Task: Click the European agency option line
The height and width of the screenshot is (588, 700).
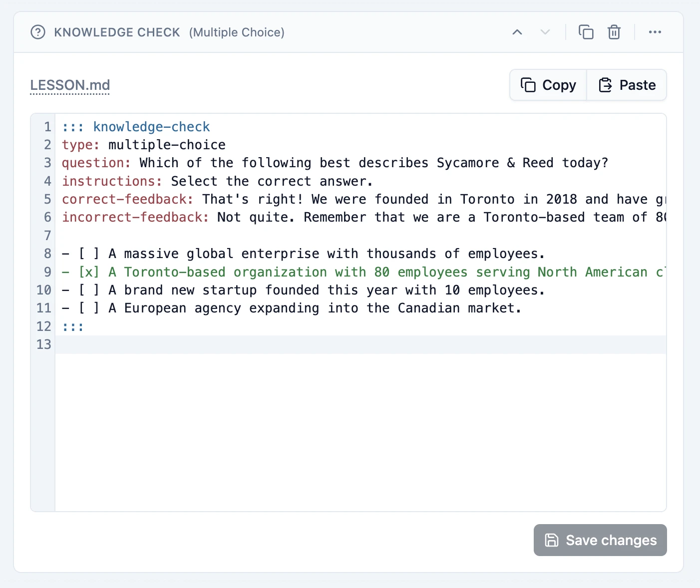Action: click(x=292, y=308)
